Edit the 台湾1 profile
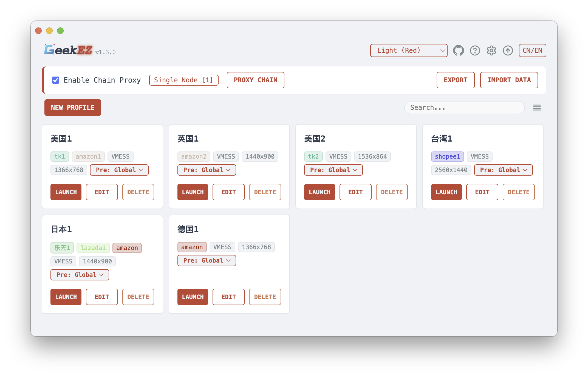 coord(482,192)
